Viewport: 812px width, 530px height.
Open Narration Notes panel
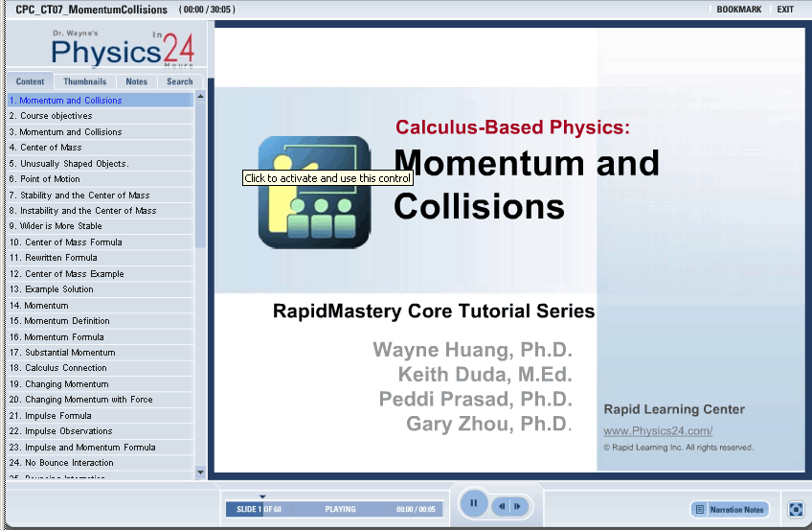pyautogui.click(x=730, y=510)
